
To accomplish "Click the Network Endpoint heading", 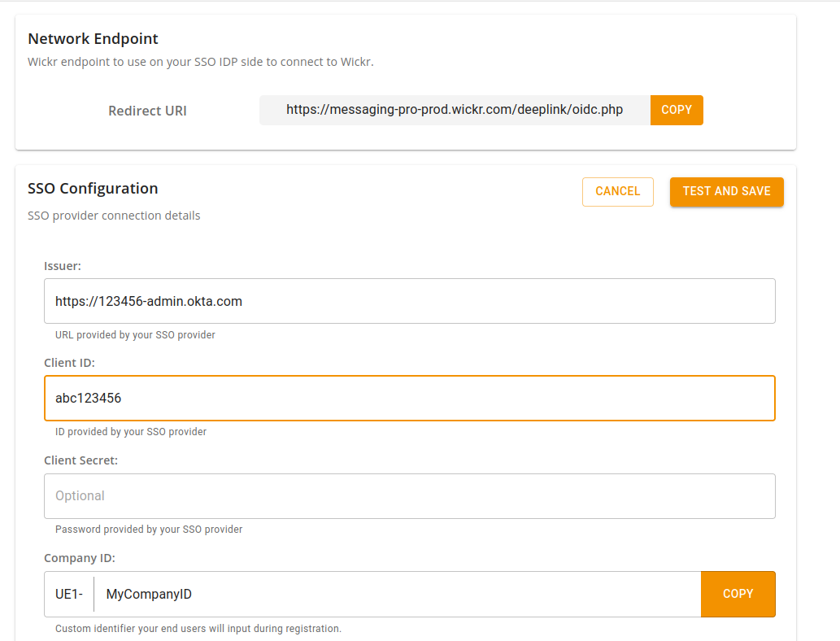I will point(93,38).
